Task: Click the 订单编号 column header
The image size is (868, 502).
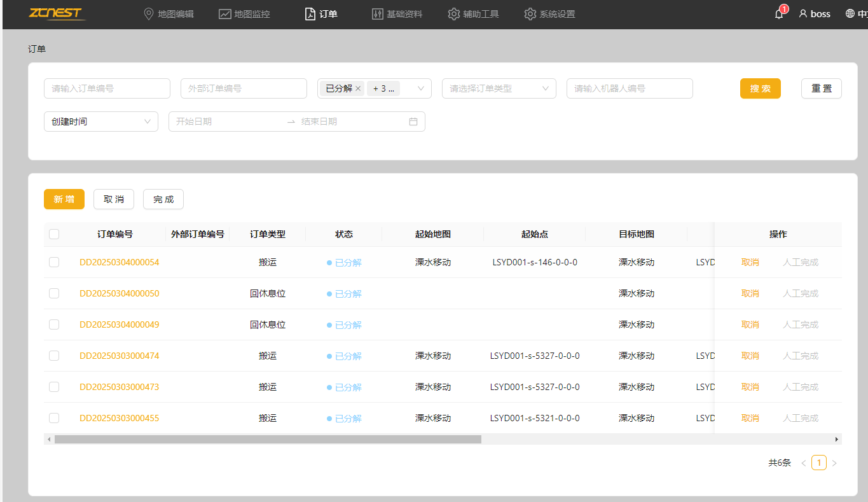Action: coord(115,234)
